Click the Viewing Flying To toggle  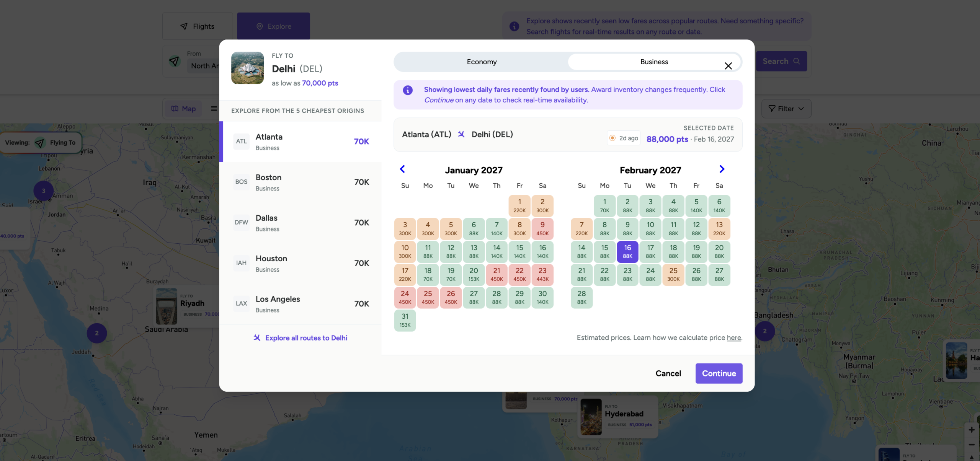[x=41, y=143]
